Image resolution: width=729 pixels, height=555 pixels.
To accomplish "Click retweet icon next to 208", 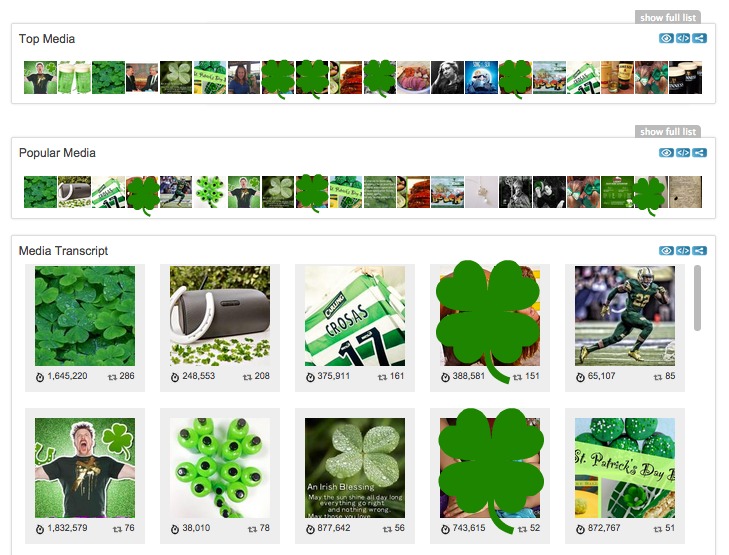I will tap(247, 377).
